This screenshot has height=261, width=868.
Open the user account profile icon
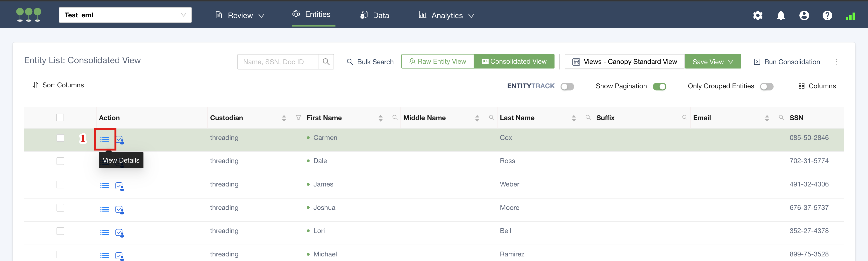(x=804, y=15)
